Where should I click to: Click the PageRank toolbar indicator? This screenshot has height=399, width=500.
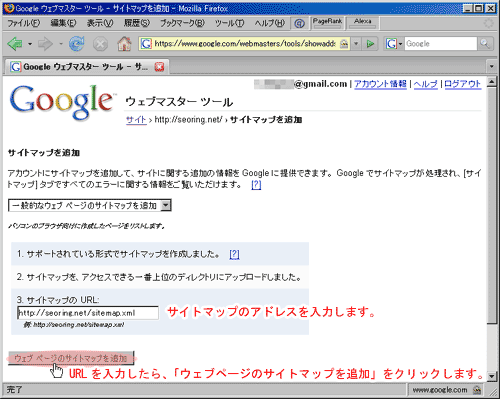[x=327, y=23]
